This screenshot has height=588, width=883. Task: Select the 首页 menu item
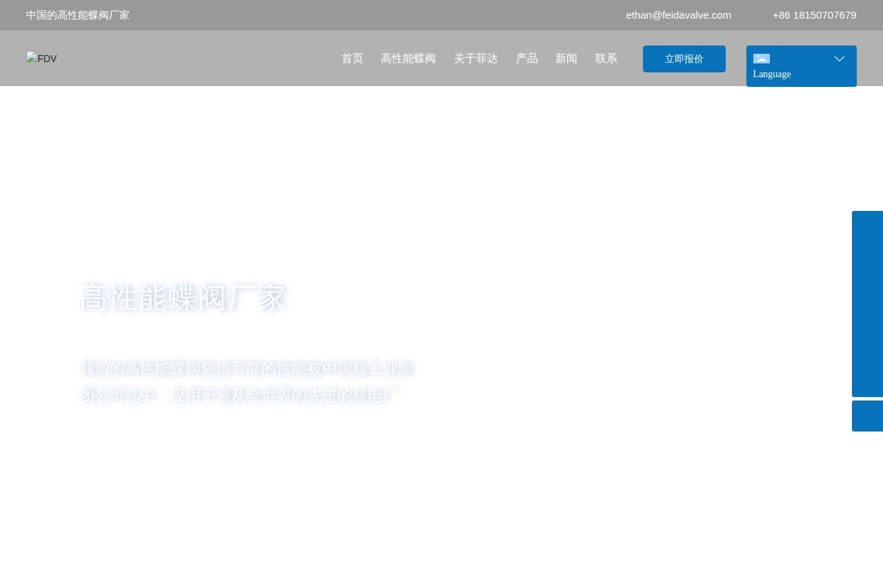352,59
